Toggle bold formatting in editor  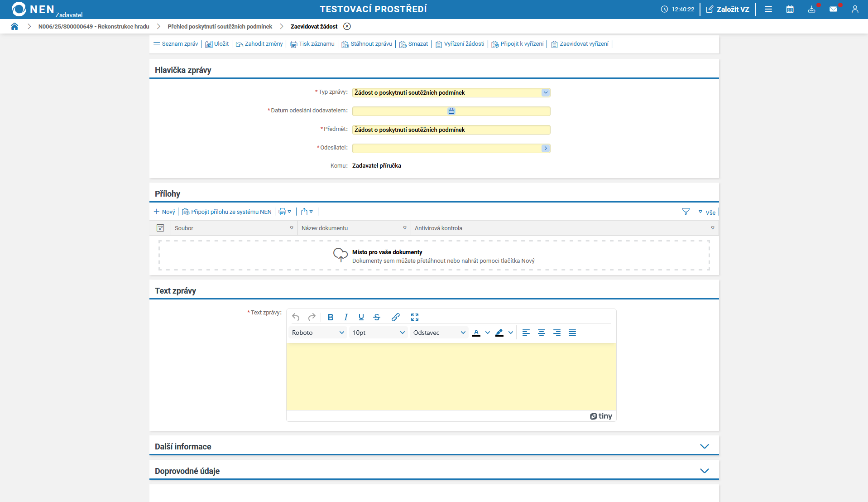tap(330, 317)
